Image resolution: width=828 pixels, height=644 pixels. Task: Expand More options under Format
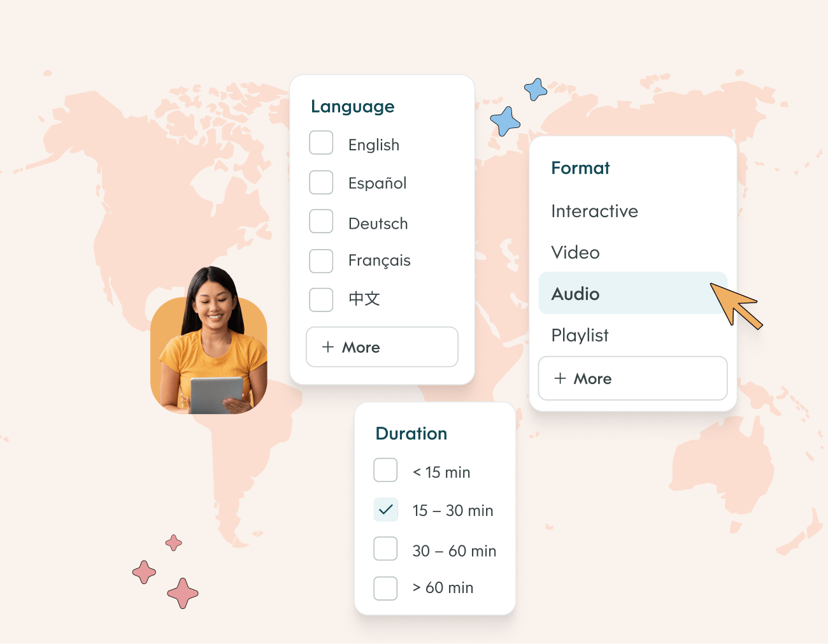pos(632,378)
